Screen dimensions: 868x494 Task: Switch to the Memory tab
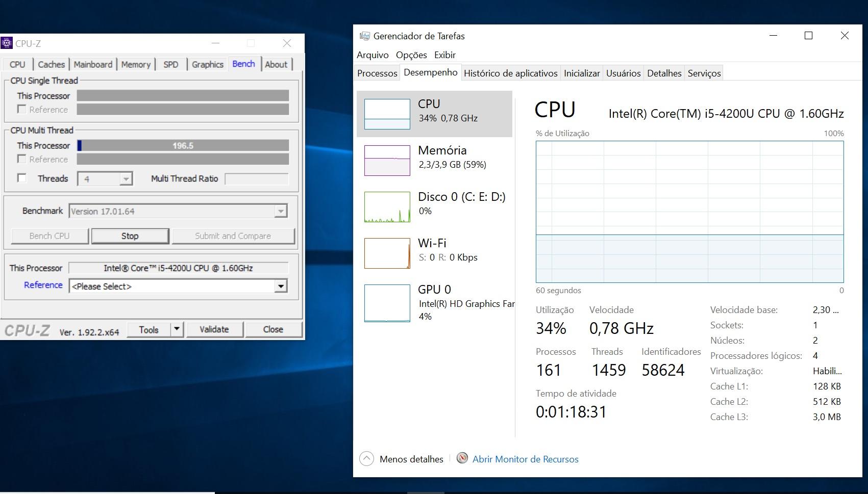(x=136, y=64)
